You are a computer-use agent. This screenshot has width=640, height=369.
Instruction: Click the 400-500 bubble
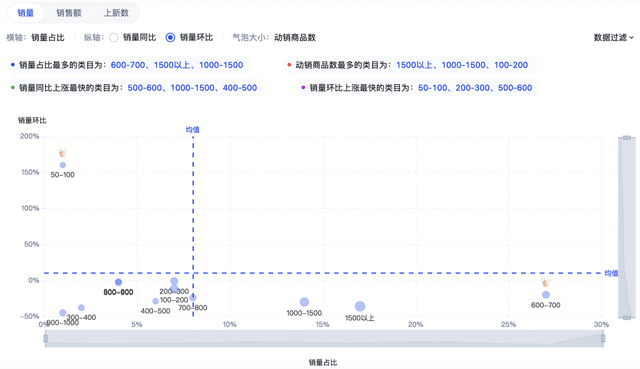coord(156,301)
